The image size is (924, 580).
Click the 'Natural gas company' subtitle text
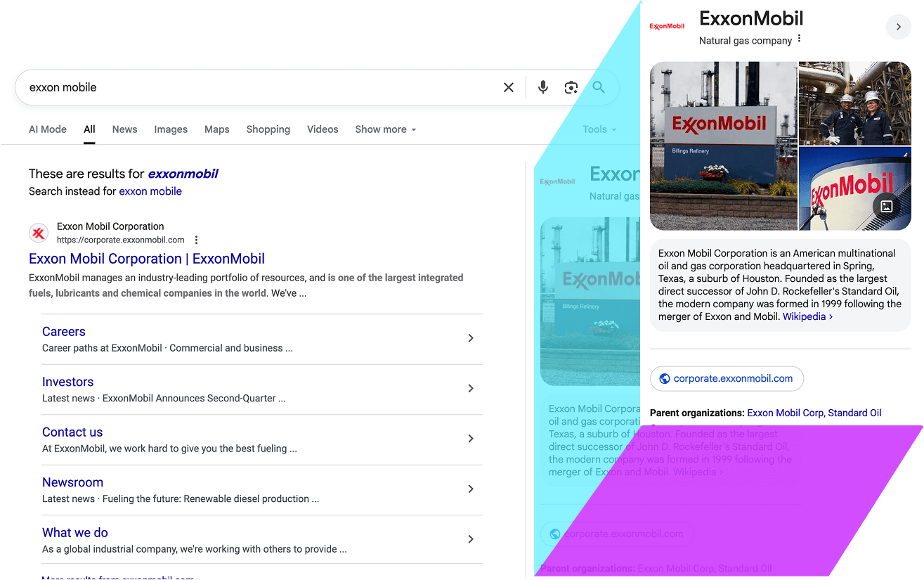tap(746, 41)
